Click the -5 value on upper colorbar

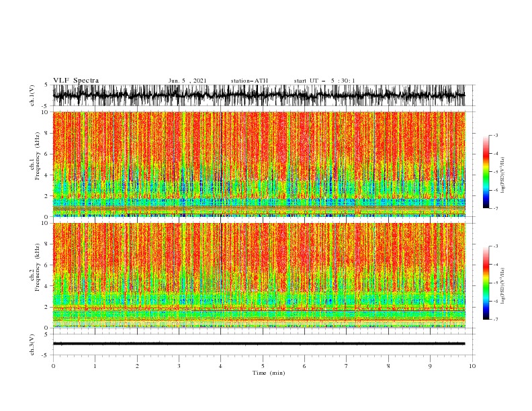495,172
